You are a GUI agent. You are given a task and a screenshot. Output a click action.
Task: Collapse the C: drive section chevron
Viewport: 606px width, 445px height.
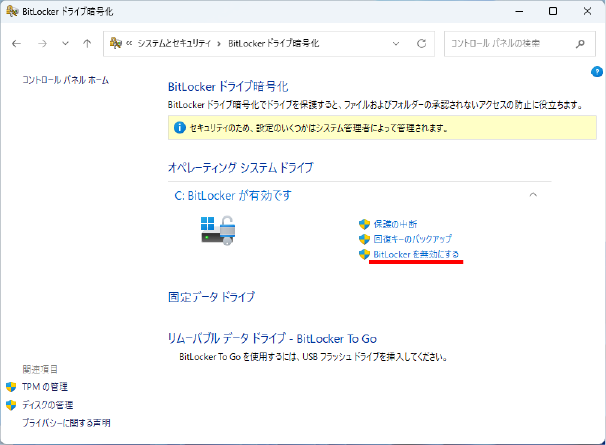(x=533, y=195)
